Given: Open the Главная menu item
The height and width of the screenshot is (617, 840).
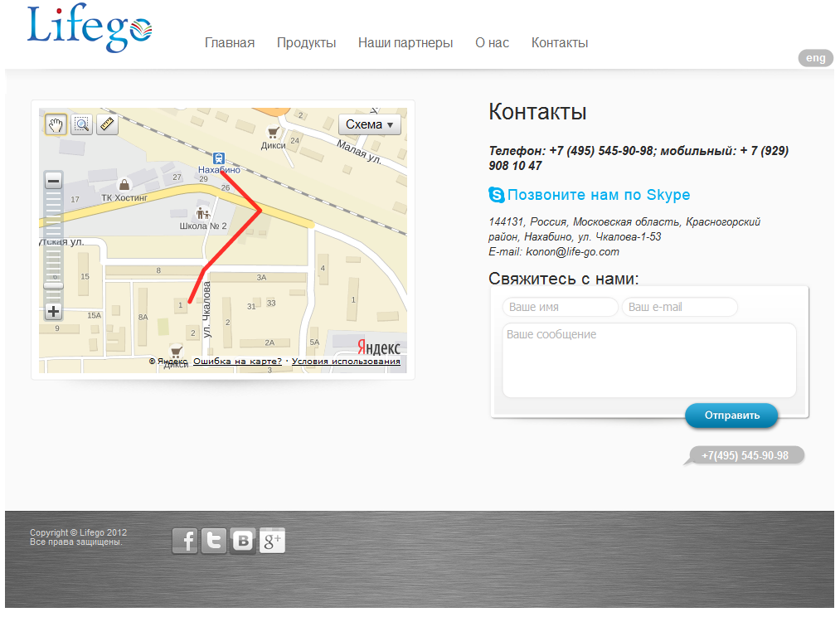Looking at the screenshot, I should [230, 43].
